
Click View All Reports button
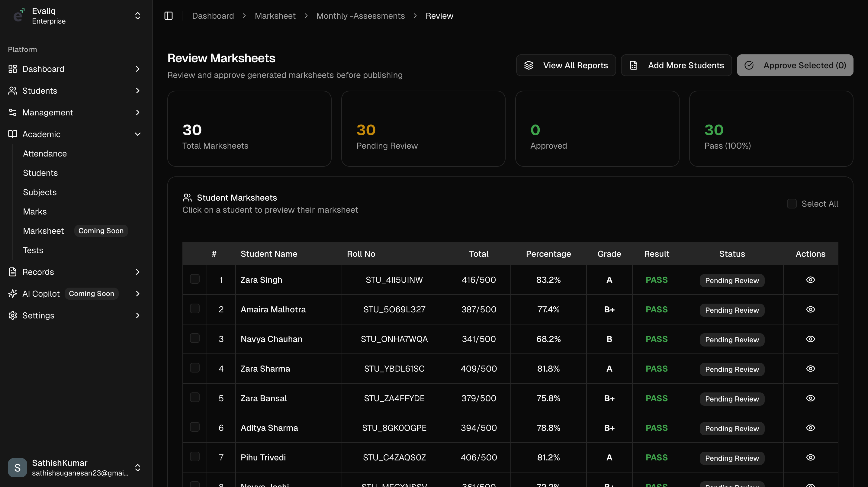coord(566,65)
